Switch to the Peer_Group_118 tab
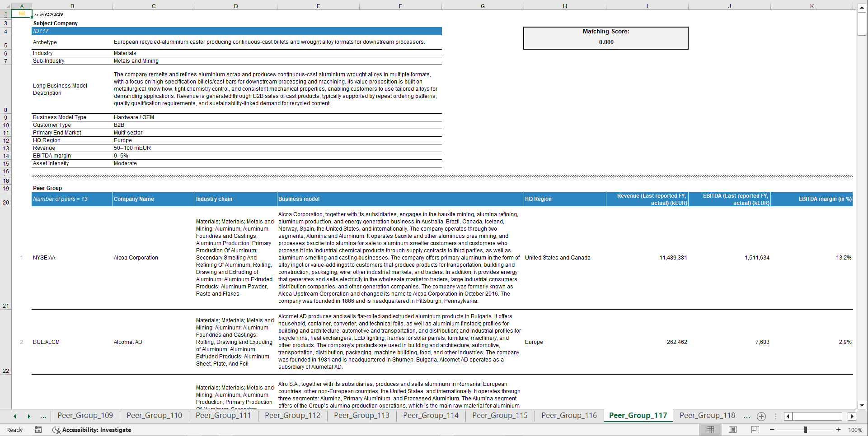 pyautogui.click(x=707, y=415)
